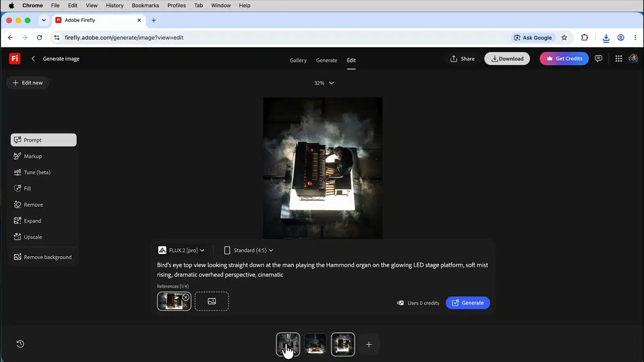644x362 pixels.
Task: Open the Bookmarks menu in menu bar
Action: [145, 6]
